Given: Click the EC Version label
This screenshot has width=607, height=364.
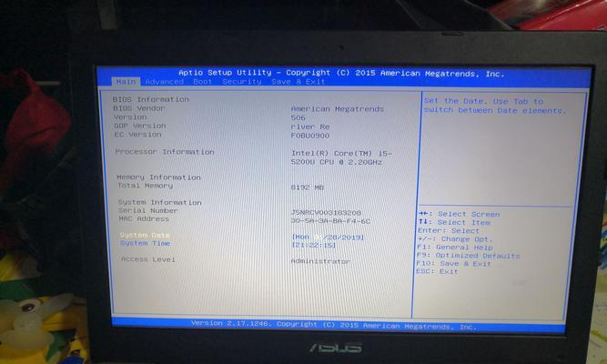Looking at the screenshot, I should tap(137, 135).
